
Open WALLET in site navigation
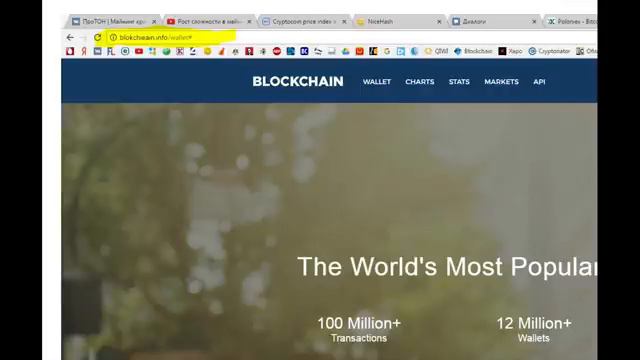pyautogui.click(x=377, y=82)
